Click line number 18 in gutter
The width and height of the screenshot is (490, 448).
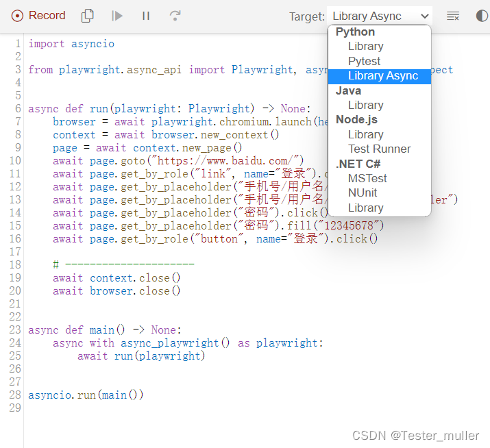click(15, 265)
